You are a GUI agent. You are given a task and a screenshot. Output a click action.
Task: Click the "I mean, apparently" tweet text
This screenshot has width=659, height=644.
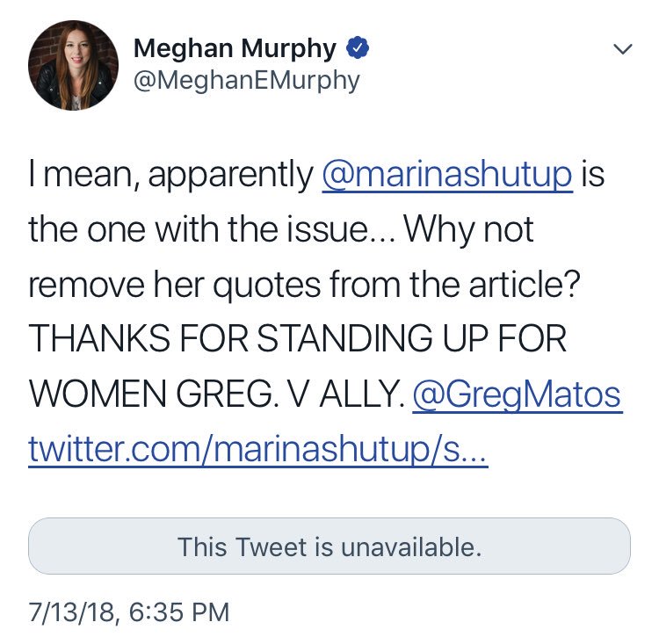point(171,177)
